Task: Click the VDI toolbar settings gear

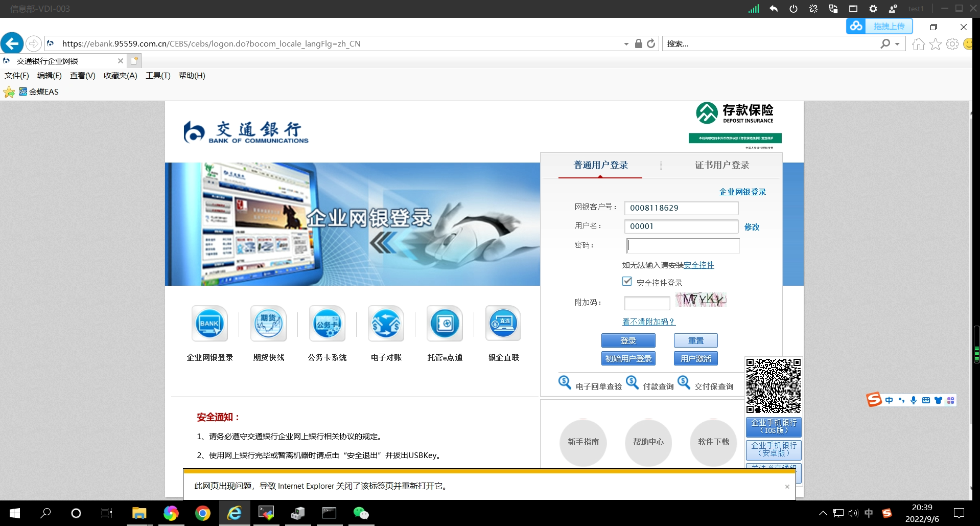Action: [873, 9]
